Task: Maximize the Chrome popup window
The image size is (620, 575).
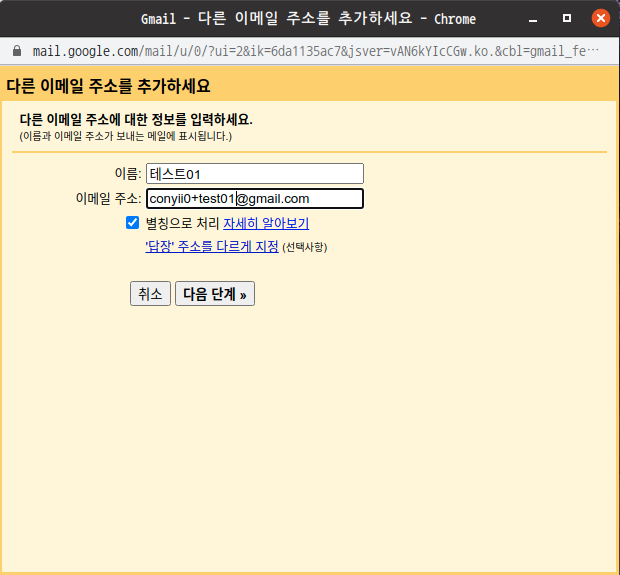Action: coord(567,18)
